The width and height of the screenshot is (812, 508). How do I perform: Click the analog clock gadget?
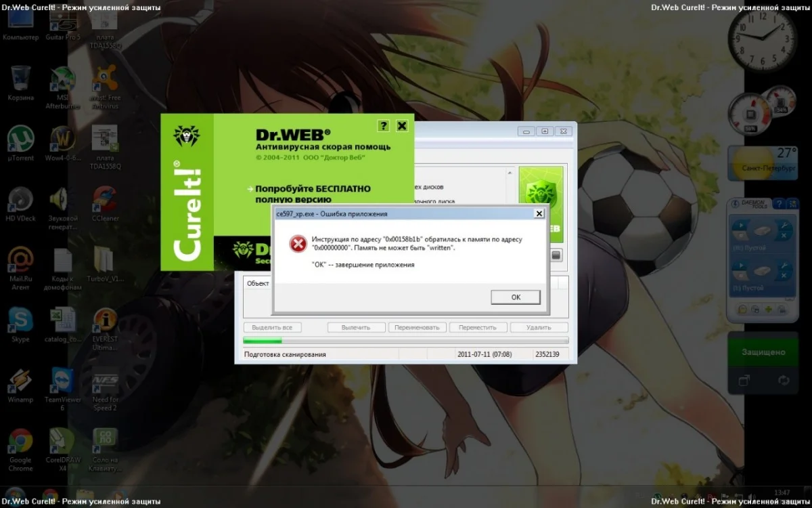coord(761,39)
